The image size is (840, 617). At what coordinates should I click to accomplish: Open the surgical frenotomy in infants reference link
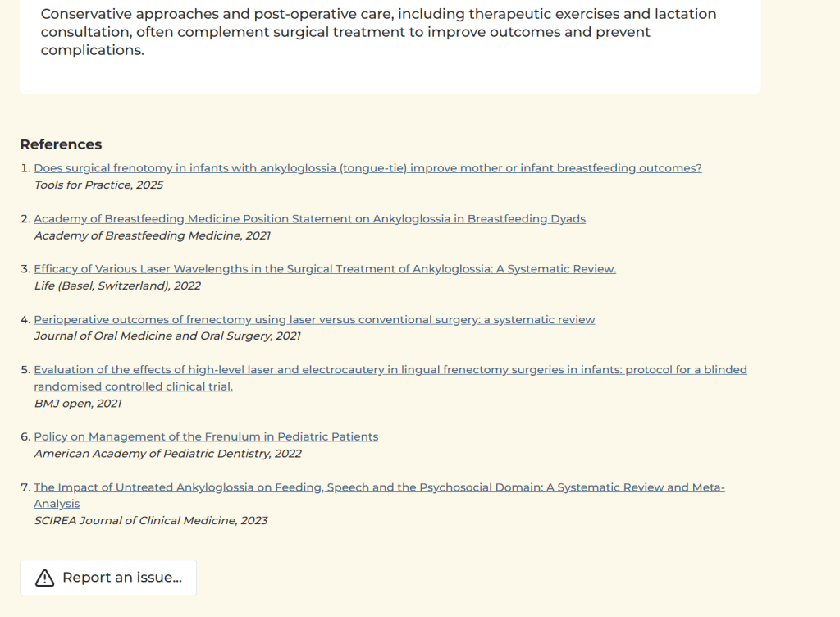(x=367, y=168)
